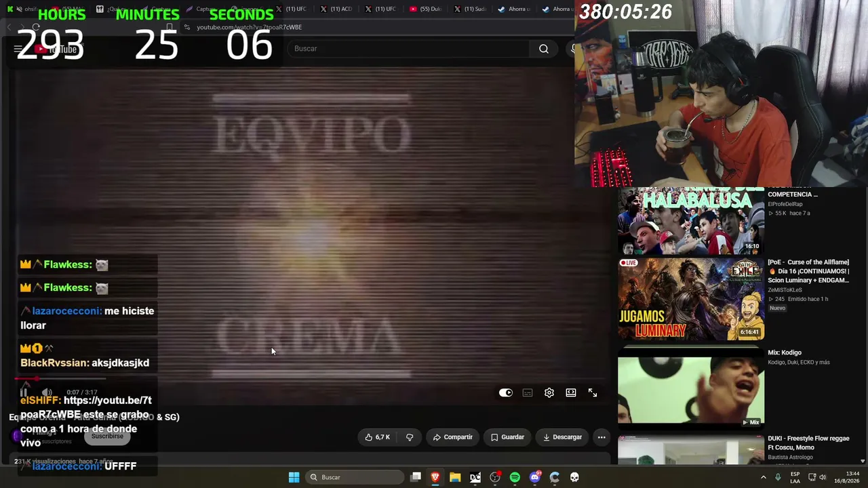The height and width of the screenshot is (488, 868).
Task: Open File Explorer from the taskbar
Action: pyautogui.click(x=455, y=477)
